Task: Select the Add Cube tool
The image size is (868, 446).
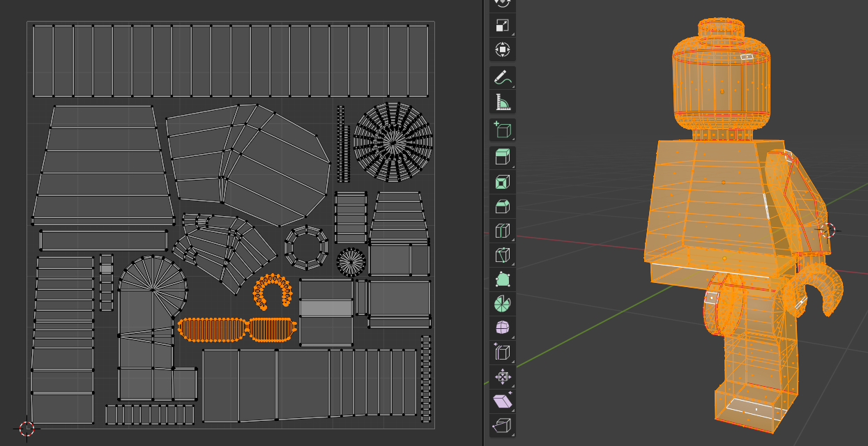Action: pos(503,130)
